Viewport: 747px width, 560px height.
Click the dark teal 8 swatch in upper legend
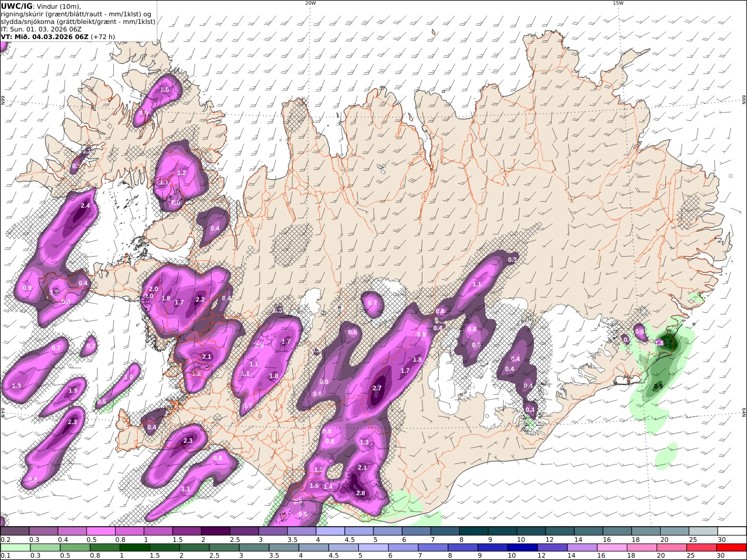[474, 531]
